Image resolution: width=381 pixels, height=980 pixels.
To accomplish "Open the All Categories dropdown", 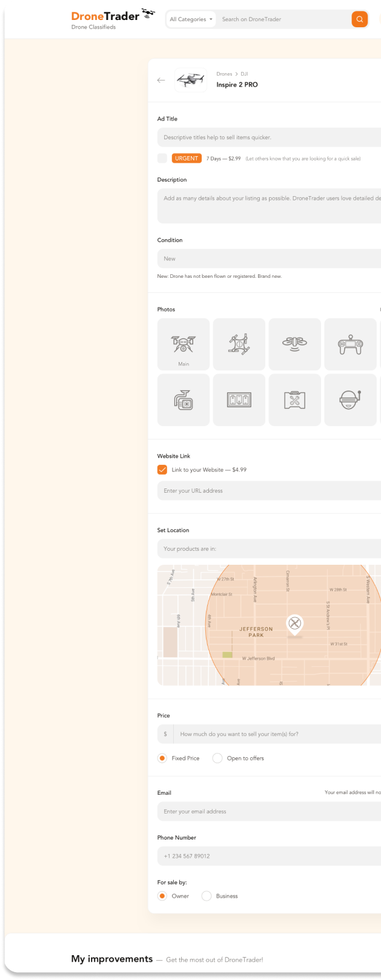I will [x=191, y=19].
